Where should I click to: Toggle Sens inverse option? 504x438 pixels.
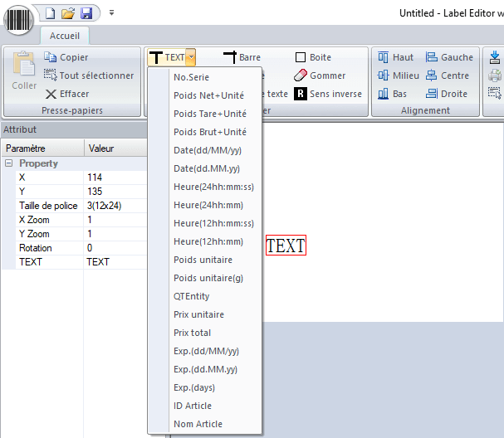[328, 94]
